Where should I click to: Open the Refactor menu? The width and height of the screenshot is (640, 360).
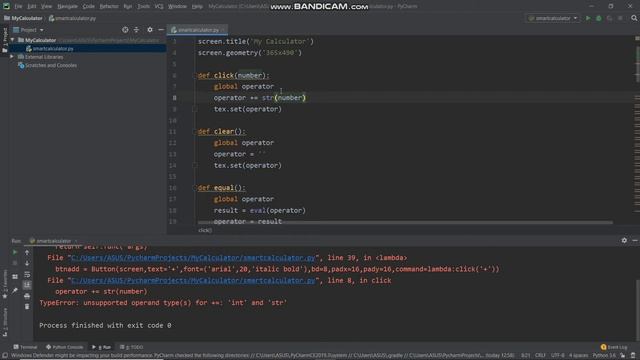109,7
